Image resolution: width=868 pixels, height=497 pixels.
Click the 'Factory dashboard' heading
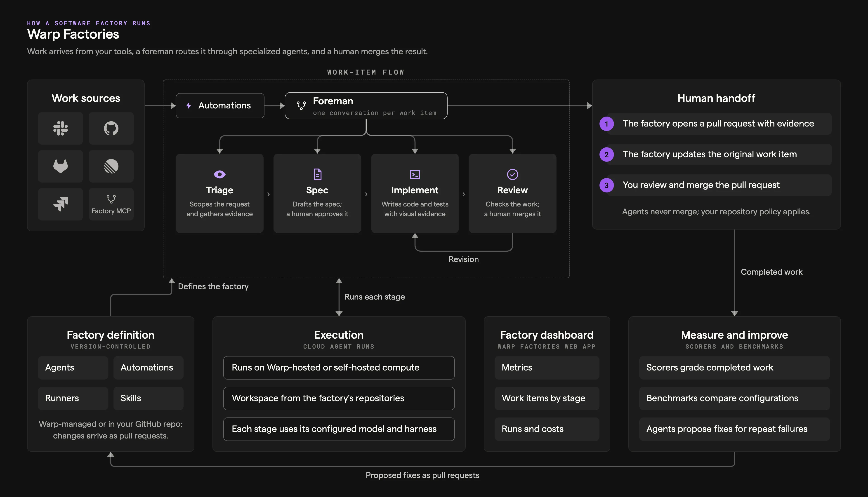[547, 335]
